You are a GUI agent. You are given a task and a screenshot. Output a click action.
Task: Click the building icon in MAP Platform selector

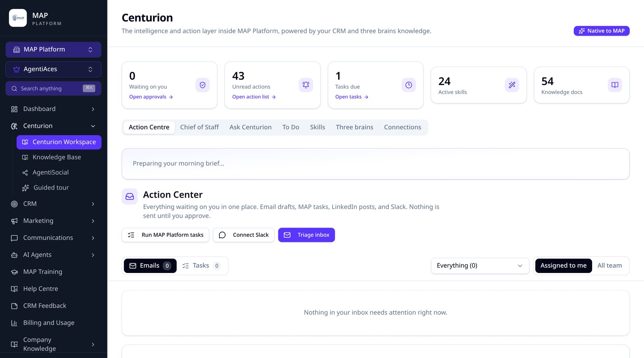pyautogui.click(x=17, y=50)
